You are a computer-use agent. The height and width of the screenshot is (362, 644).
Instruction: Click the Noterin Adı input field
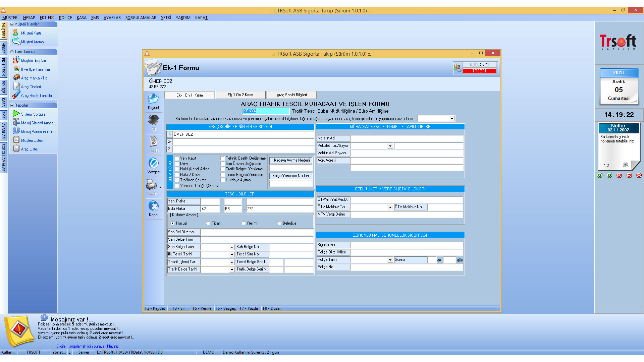tap(407, 138)
